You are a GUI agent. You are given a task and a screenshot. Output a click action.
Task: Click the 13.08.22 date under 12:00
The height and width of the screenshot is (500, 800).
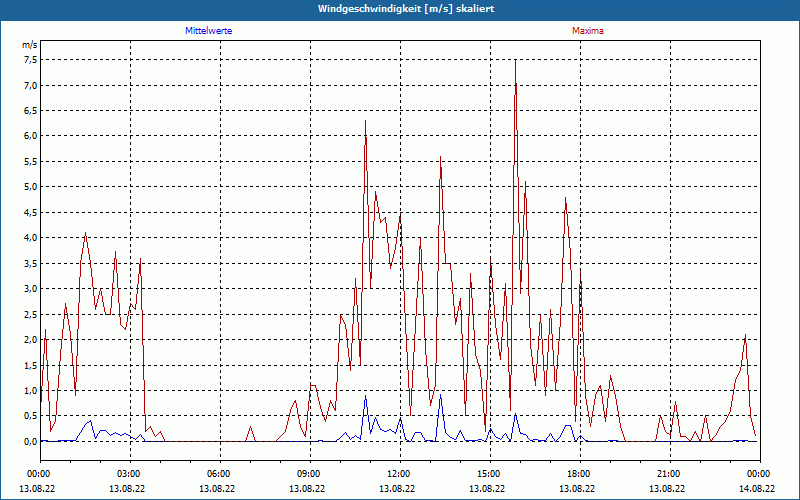[397, 488]
